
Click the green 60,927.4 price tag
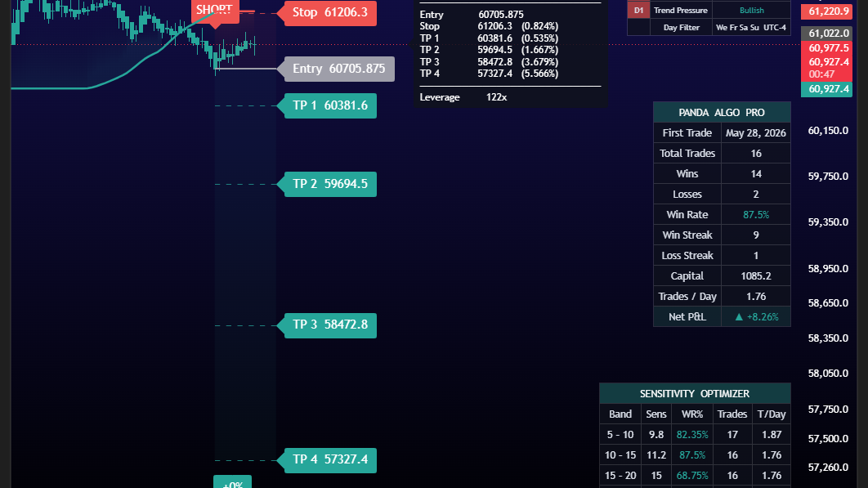(x=826, y=89)
